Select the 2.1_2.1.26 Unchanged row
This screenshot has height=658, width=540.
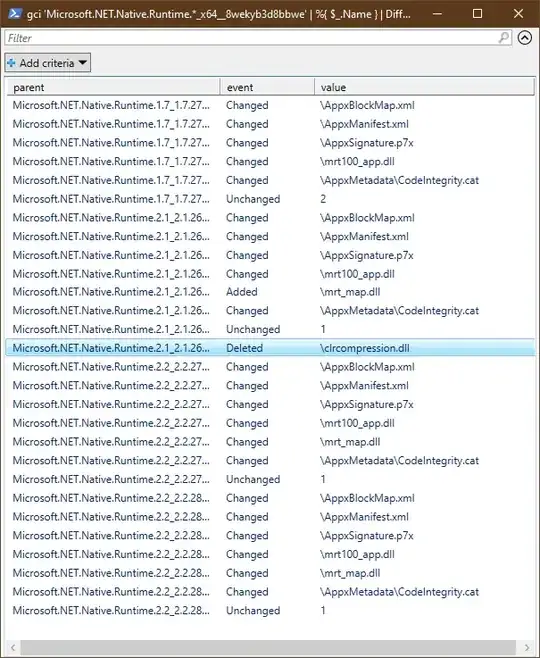pyautogui.click(x=270, y=329)
